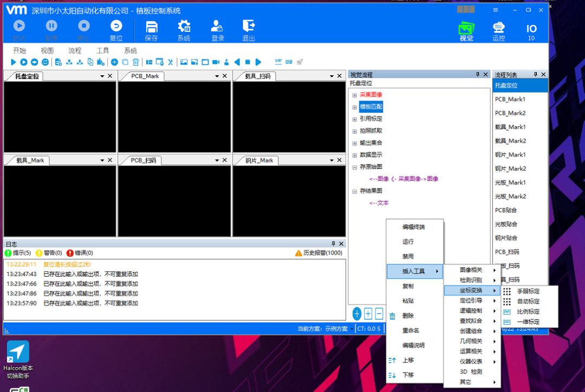Collapse the 存原始图 tree node

pyautogui.click(x=354, y=167)
